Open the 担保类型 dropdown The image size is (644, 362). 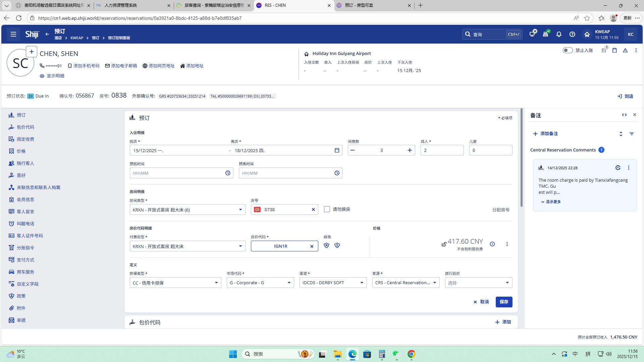pos(175,283)
